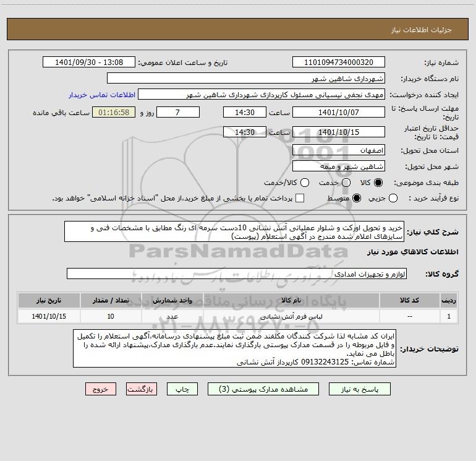Choose متوسط purchase process type

tap(357, 198)
